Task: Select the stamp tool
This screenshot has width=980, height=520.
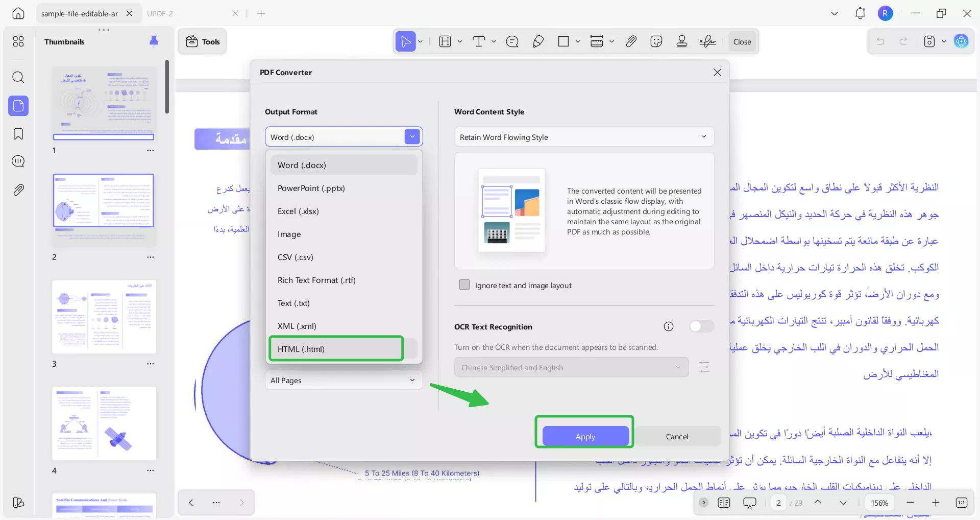Action: [682, 41]
